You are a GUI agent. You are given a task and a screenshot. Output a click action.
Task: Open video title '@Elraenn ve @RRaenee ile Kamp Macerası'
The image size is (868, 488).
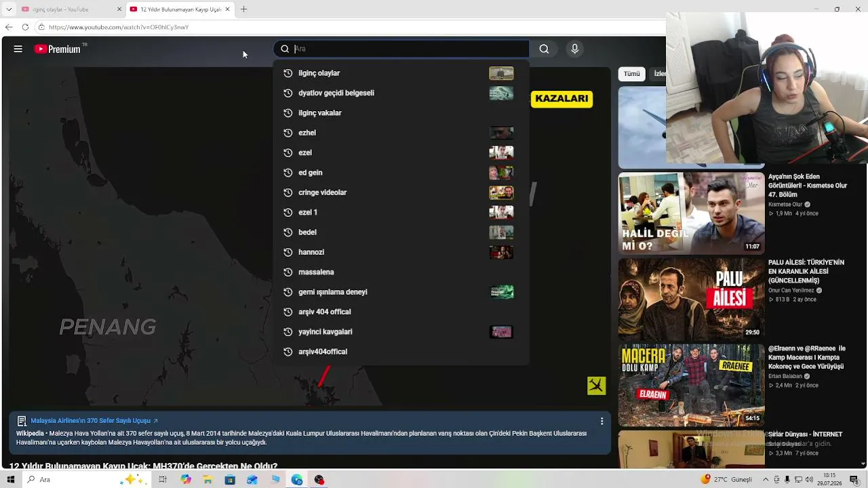(x=807, y=357)
